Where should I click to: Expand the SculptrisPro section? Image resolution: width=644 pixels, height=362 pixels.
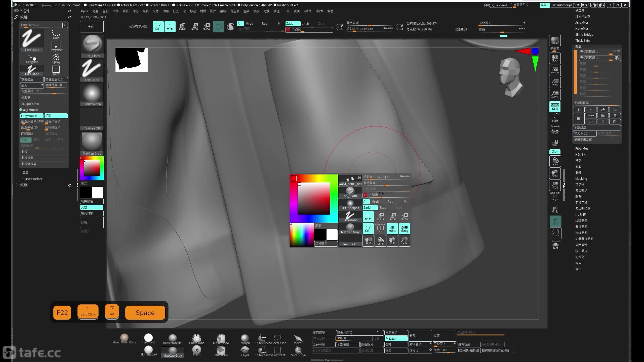(x=30, y=104)
